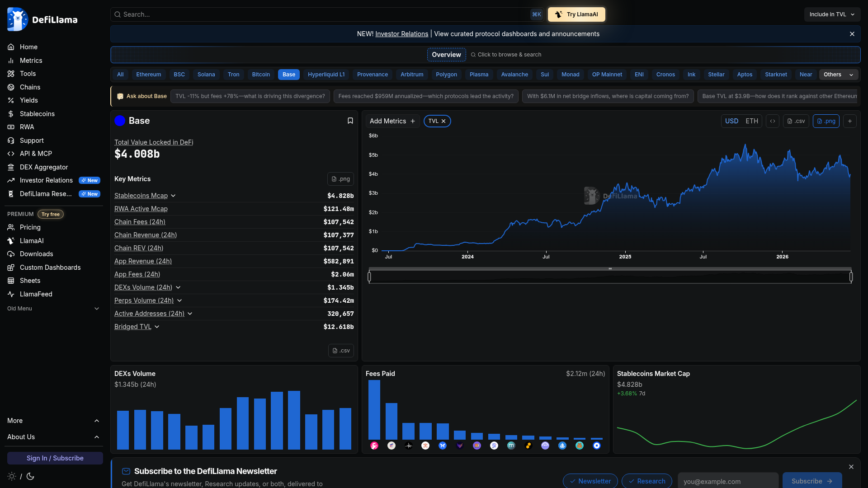Expand Active Addresses (24h) row
This screenshot has width=868, height=488.
tap(190, 314)
